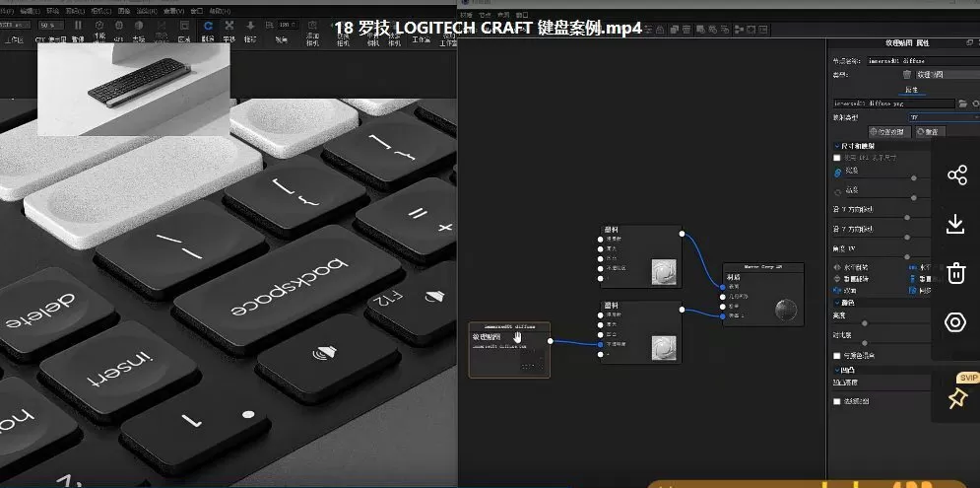Select the material output node with sphere preview
Viewport: 980px width, 488px height.
[x=763, y=294]
